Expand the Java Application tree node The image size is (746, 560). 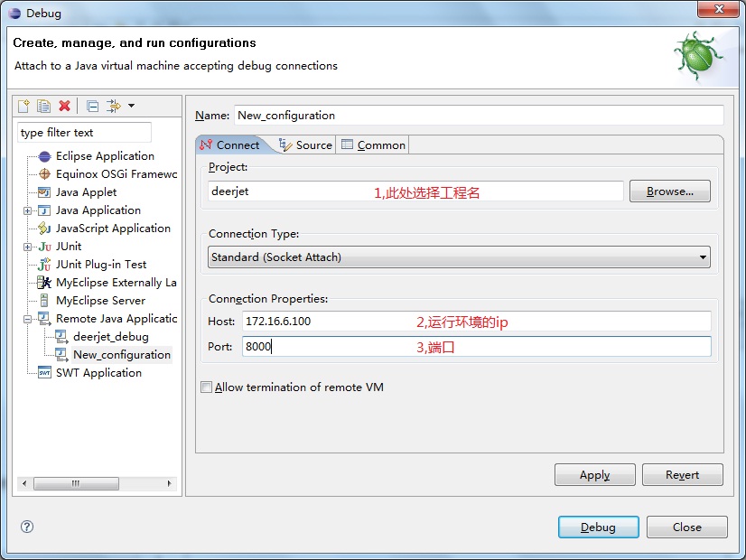coord(28,210)
